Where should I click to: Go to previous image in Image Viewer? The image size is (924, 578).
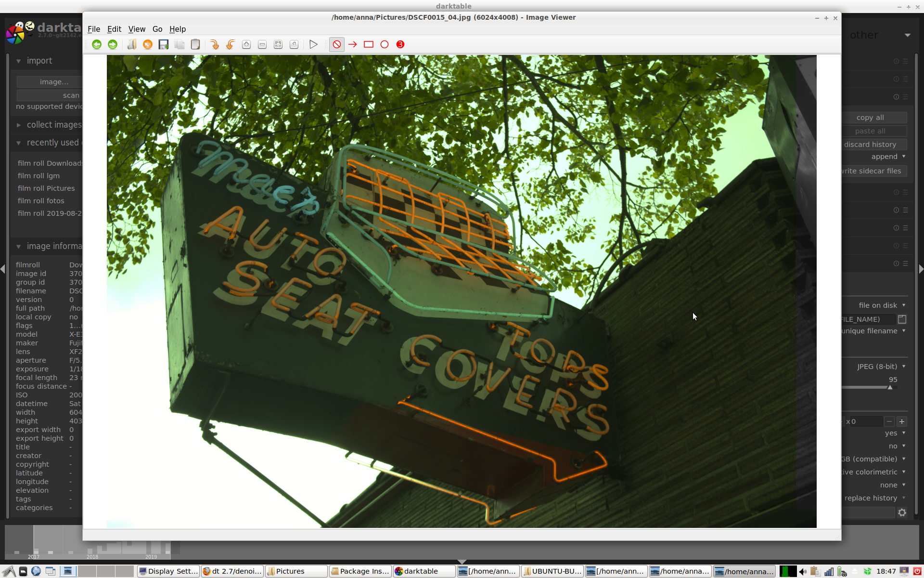click(x=97, y=44)
